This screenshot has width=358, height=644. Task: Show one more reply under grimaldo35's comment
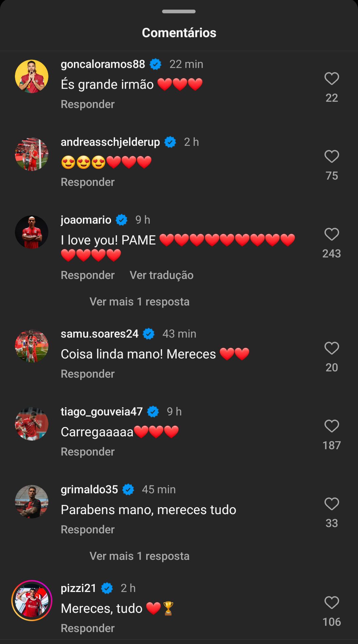pyautogui.click(x=139, y=556)
